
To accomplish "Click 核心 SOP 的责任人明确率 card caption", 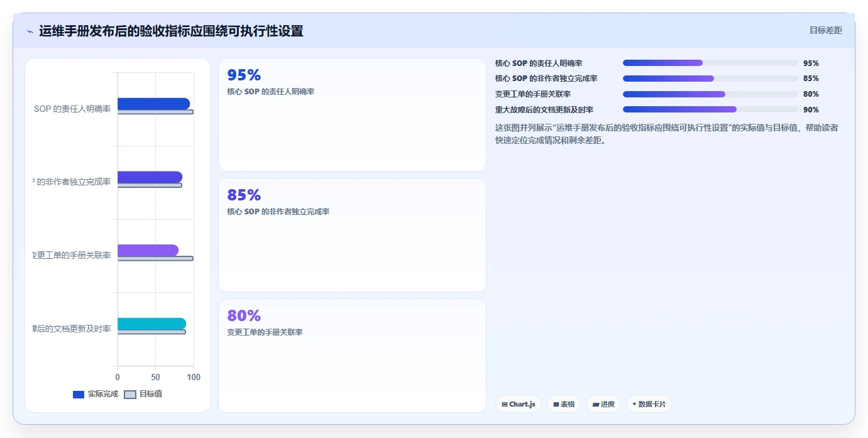I will click(271, 92).
